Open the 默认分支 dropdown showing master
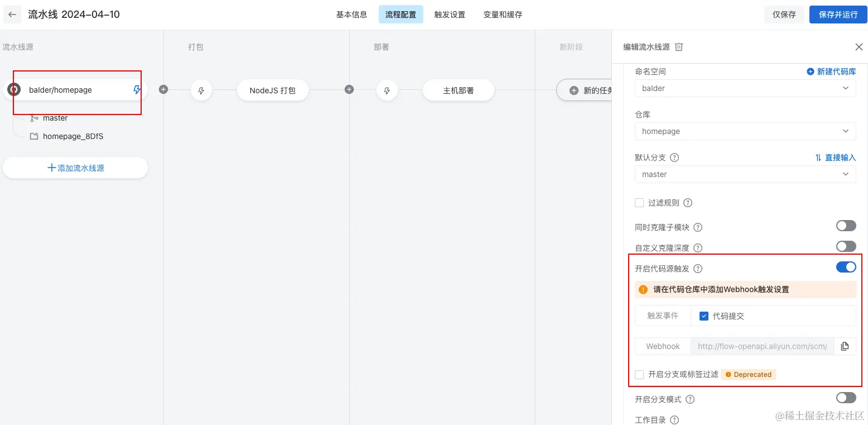 745,174
